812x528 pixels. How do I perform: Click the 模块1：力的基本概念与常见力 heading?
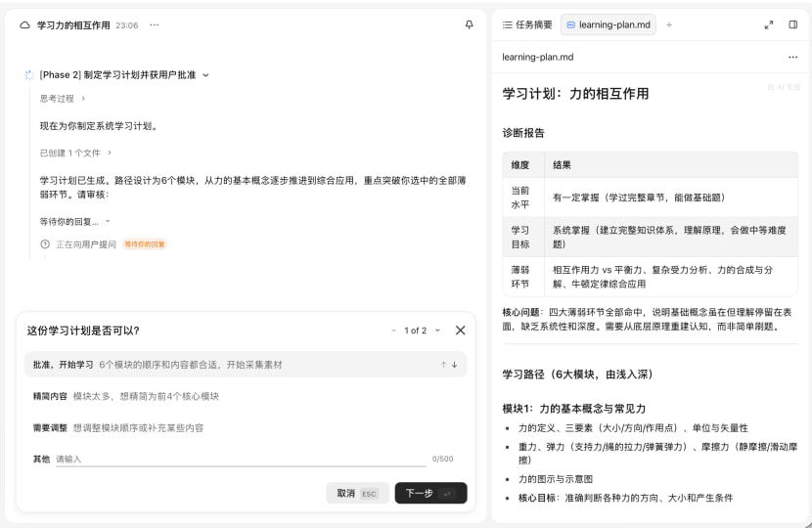574,409
